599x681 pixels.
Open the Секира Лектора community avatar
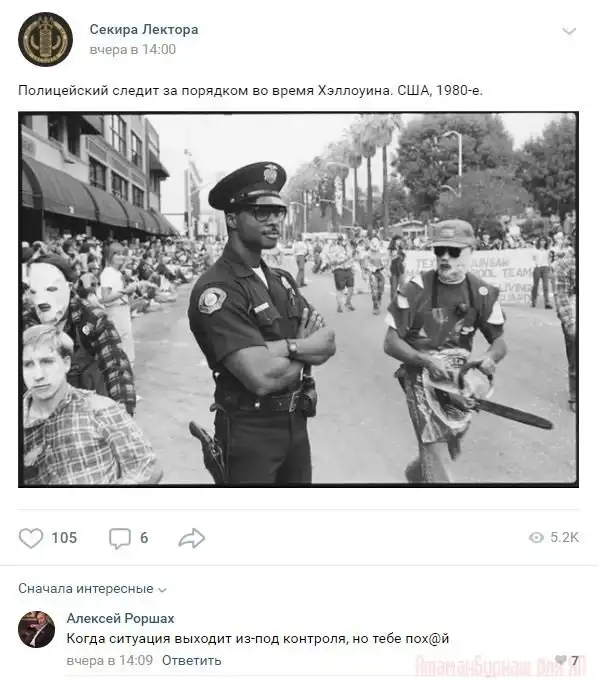click(45, 39)
